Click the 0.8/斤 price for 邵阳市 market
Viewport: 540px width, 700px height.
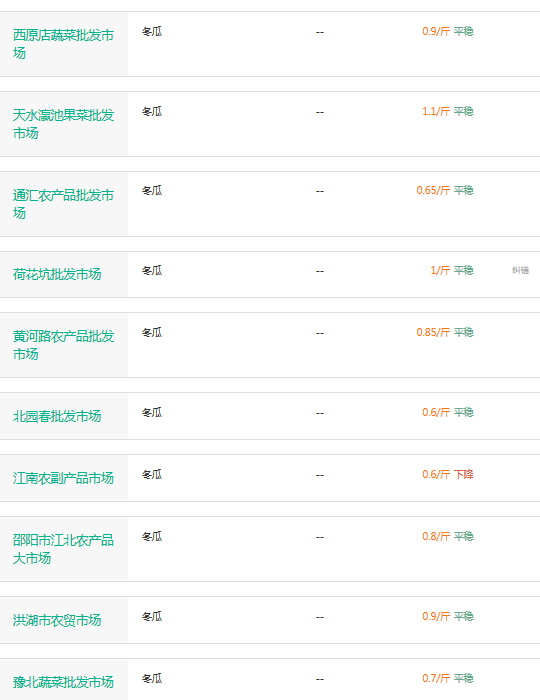(x=436, y=536)
